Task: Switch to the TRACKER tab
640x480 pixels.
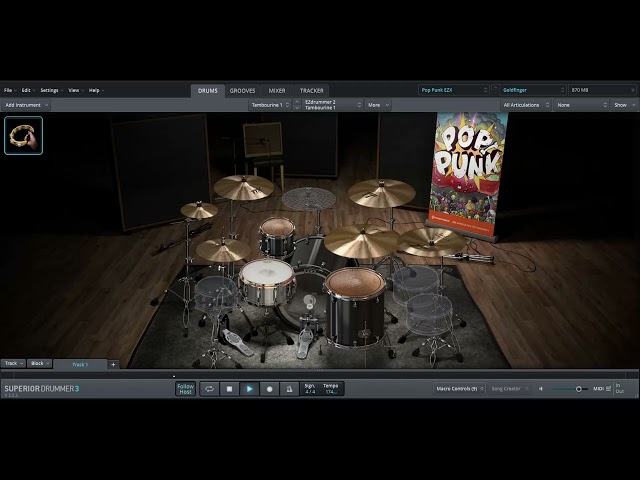Action: pyautogui.click(x=311, y=91)
